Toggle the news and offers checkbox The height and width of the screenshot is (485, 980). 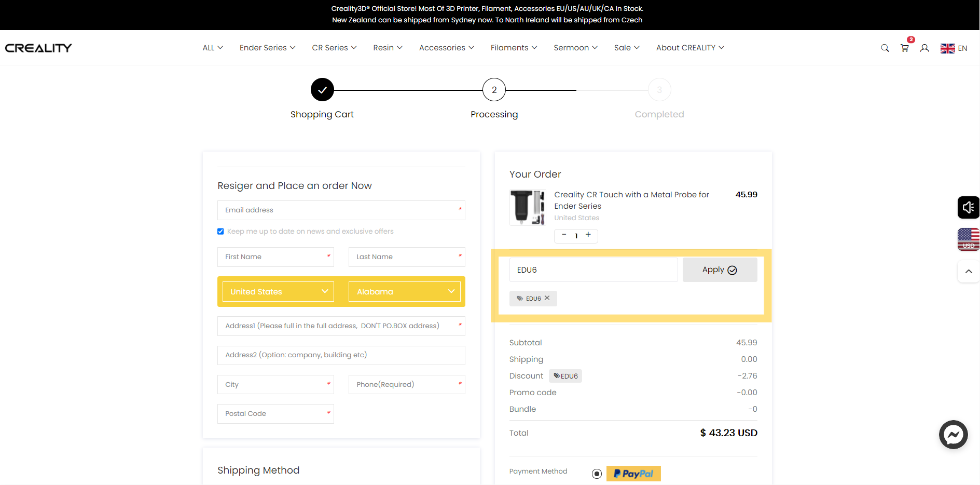tap(220, 232)
